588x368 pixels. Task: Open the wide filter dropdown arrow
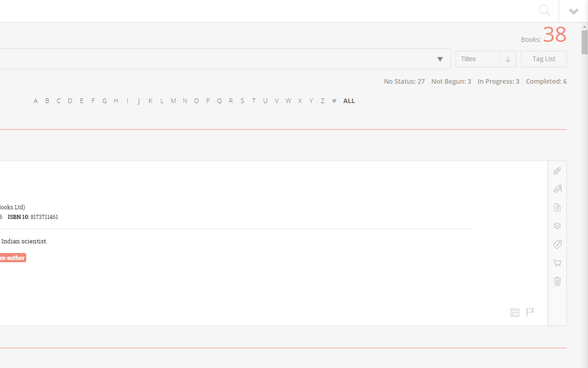[x=440, y=59]
